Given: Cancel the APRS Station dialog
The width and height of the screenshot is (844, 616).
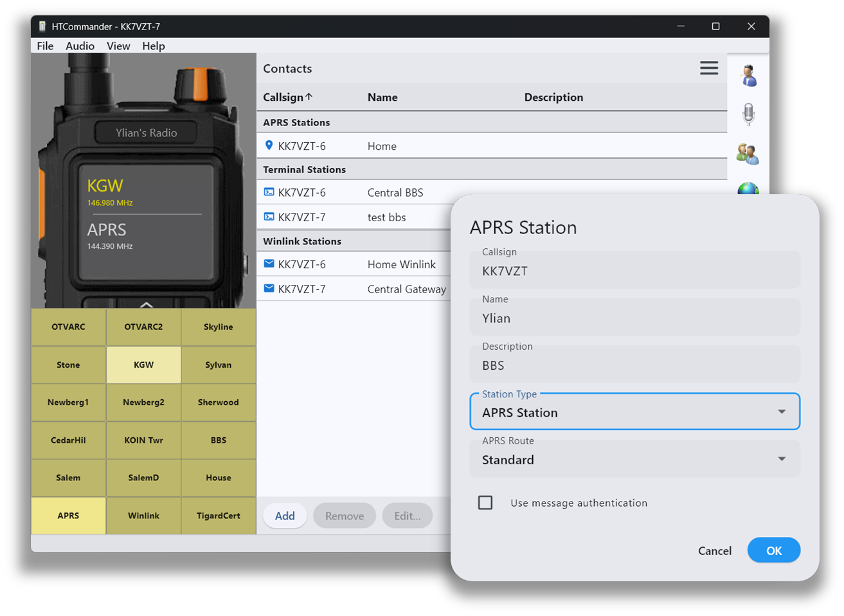Looking at the screenshot, I should click(714, 550).
